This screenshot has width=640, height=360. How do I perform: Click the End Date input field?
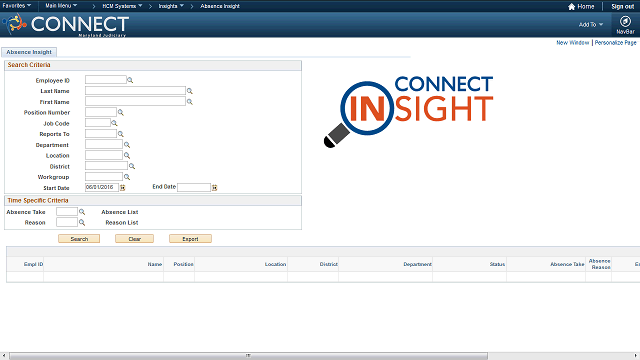[x=194, y=187]
